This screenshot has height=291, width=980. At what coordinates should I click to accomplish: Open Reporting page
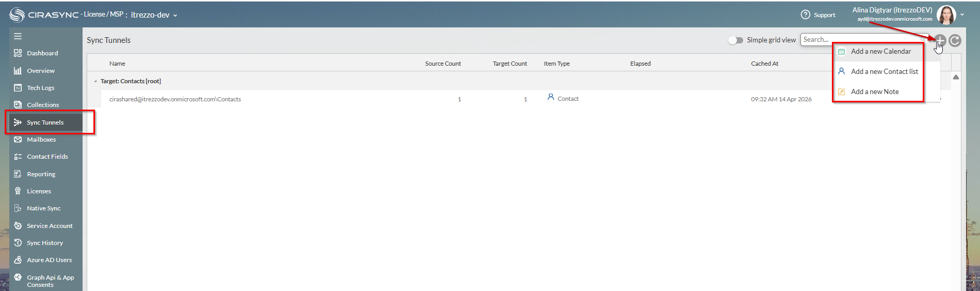(x=41, y=174)
